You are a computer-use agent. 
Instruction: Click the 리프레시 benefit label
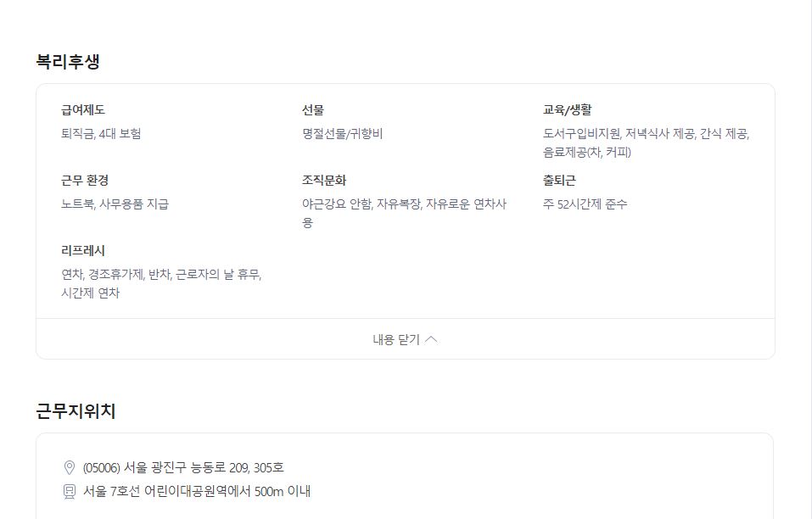pyautogui.click(x=83, y=250)
